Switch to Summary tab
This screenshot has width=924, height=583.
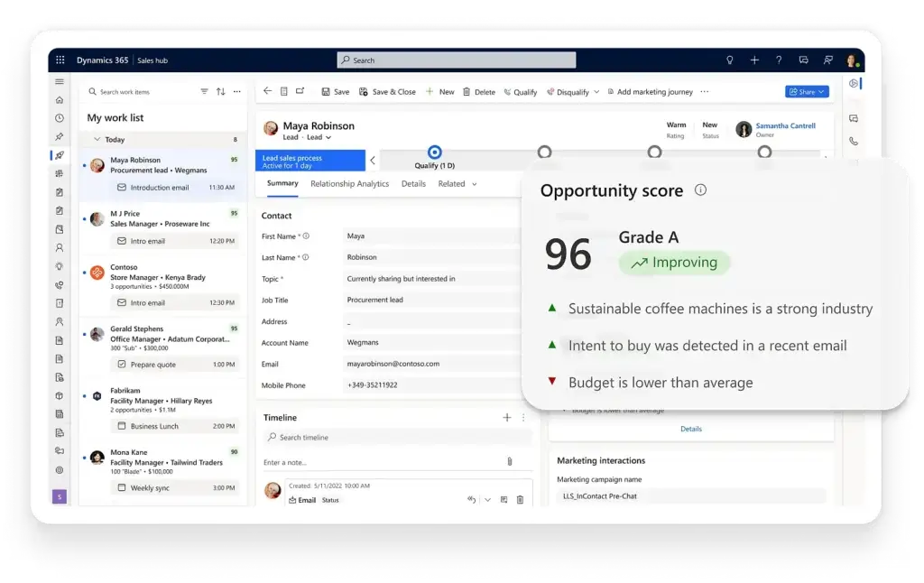coord(282,183)
